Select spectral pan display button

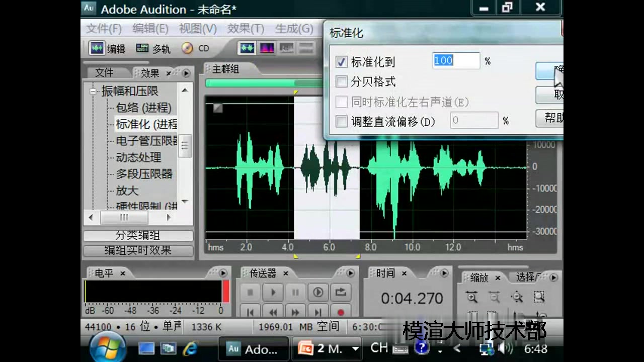pos(286,48)
